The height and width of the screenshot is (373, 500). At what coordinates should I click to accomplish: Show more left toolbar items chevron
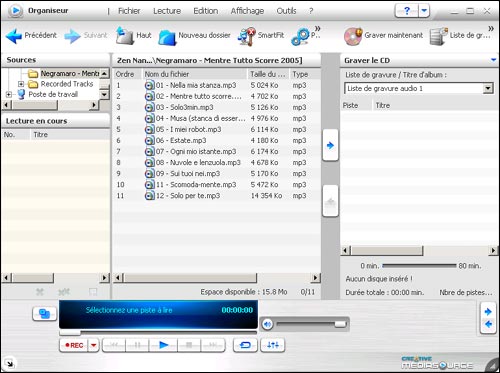318,29
